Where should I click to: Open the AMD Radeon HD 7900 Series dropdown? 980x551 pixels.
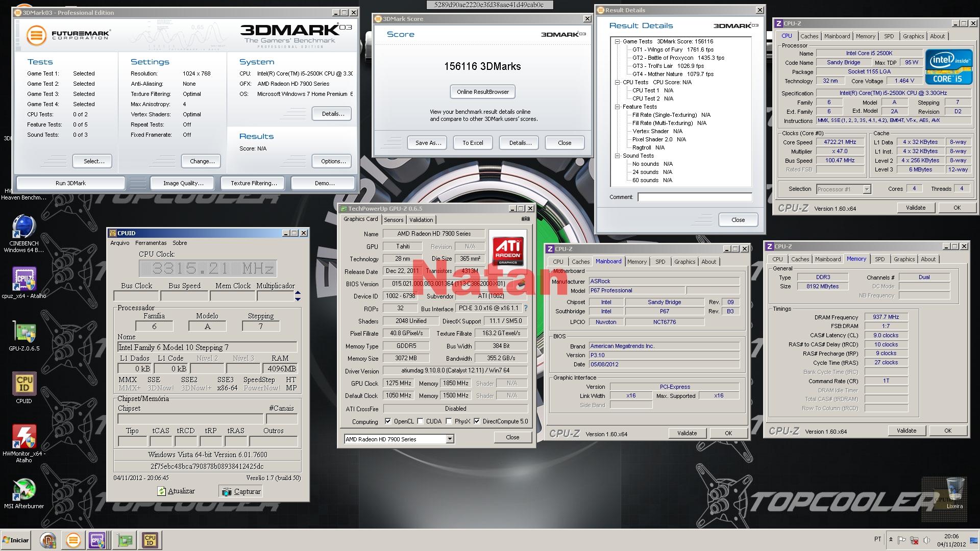(450, 439)
